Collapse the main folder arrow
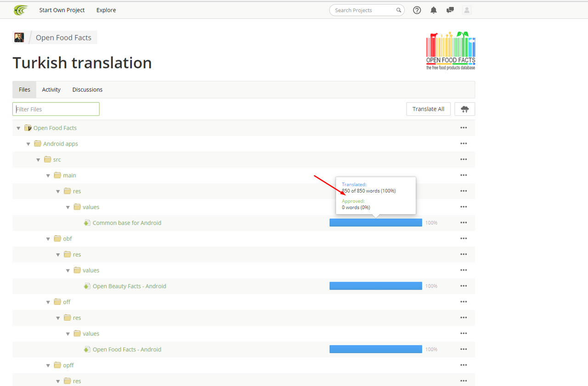 click(48, 176)
